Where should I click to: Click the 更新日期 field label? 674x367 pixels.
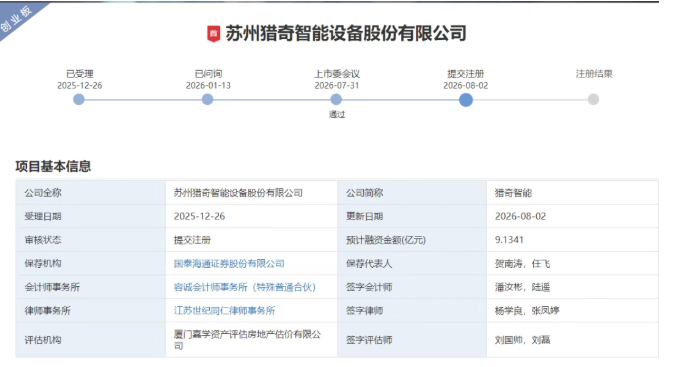pos(365,216)
